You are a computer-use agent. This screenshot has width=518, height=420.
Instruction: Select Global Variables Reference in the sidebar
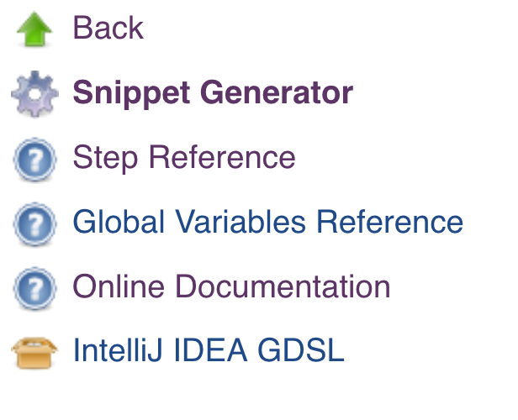click(x=267, y=223)
